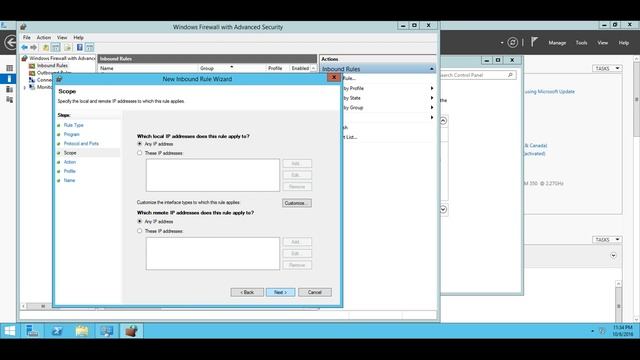Click the Forward arrow in MMC toolbar
This screenshot has width=640, height=360.
click(x=33, y=47)
